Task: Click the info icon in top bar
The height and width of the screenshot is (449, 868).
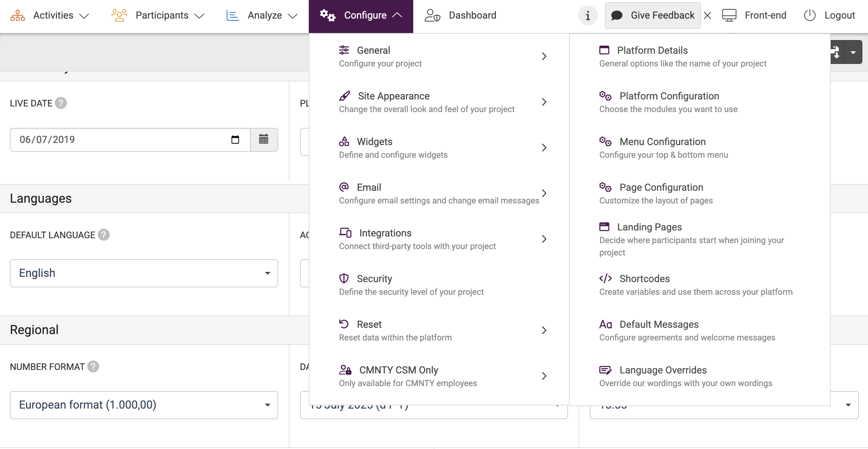Action: [588, 15]
